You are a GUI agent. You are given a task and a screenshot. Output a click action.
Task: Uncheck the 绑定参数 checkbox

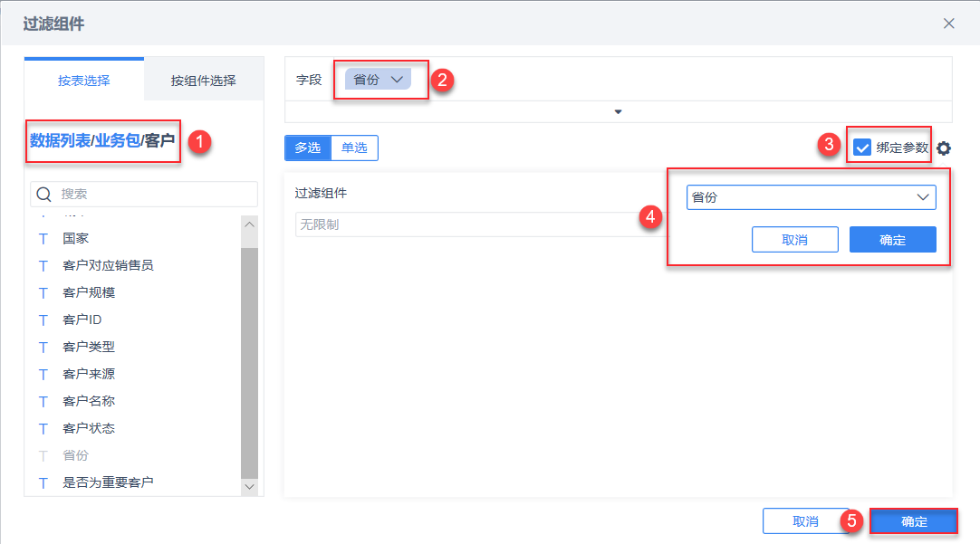tap(862, 148)
